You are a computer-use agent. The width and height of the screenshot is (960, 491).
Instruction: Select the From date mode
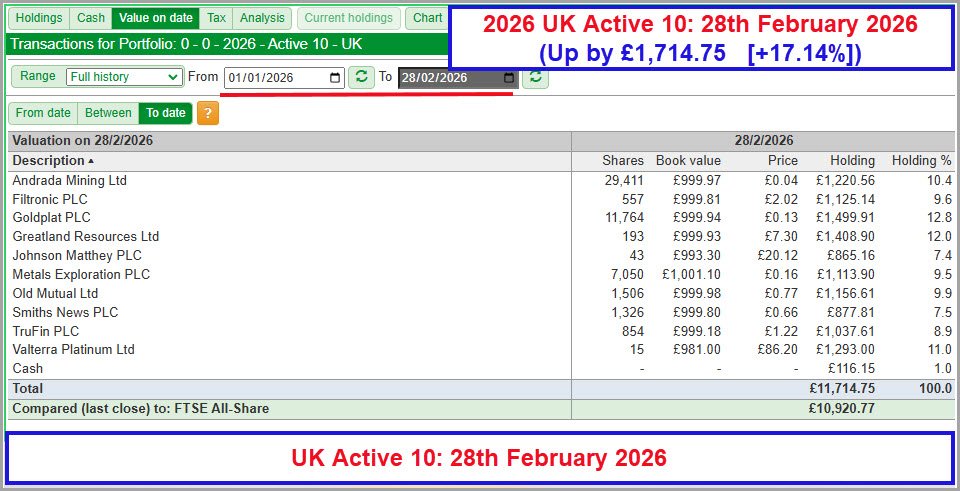pos(43,113)
